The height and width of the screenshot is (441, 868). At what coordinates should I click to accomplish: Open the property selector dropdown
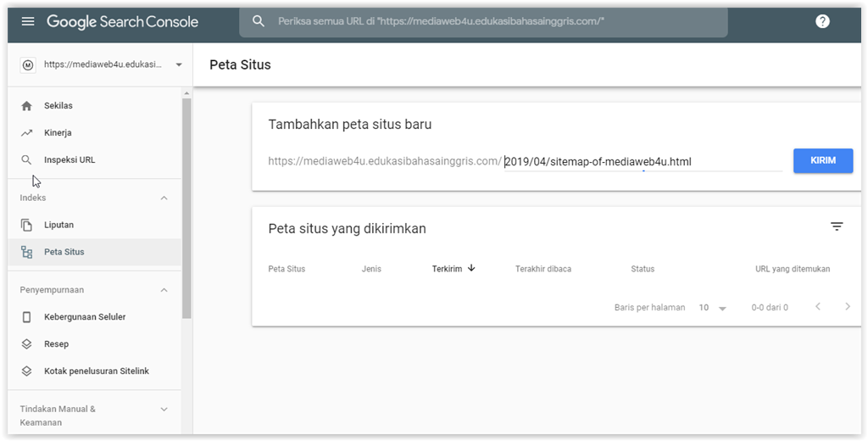pyautogui.click(x=179, y=64)
